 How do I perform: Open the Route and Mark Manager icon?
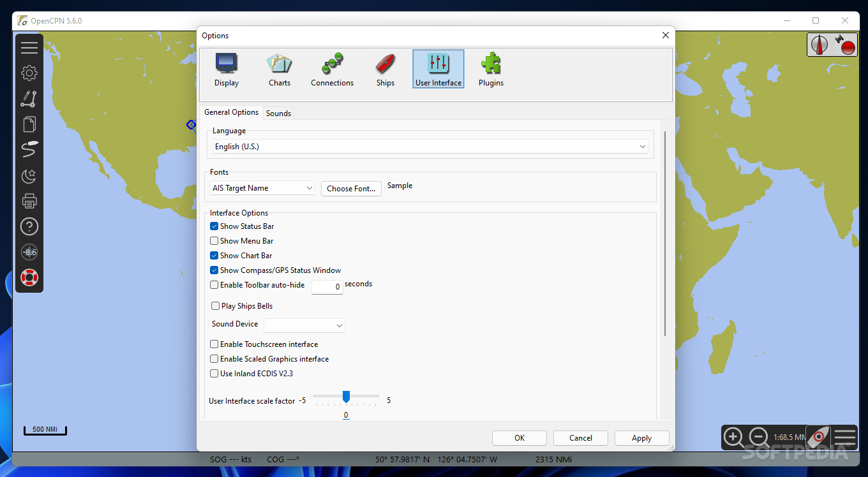[29, 124]
